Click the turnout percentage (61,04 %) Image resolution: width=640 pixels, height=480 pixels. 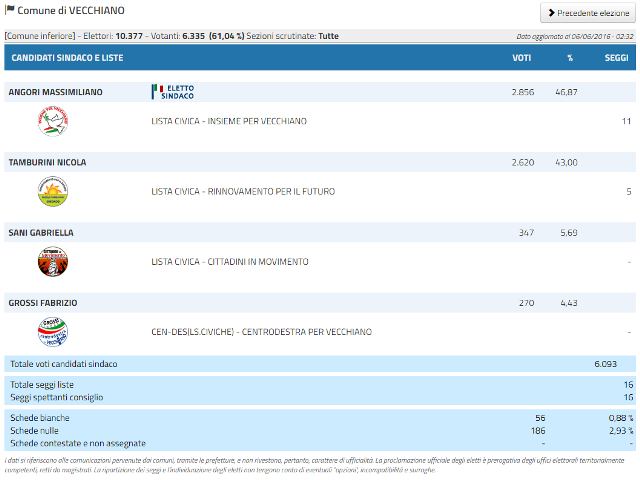[227, 36]
